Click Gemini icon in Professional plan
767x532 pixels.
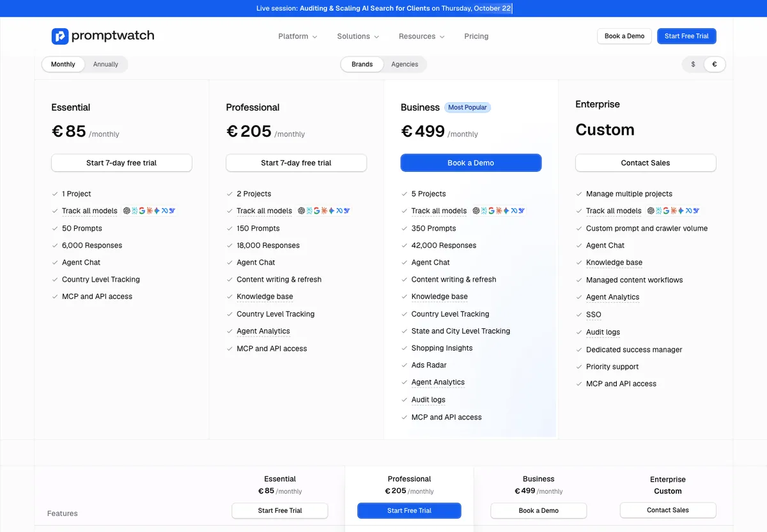(331, 211)
